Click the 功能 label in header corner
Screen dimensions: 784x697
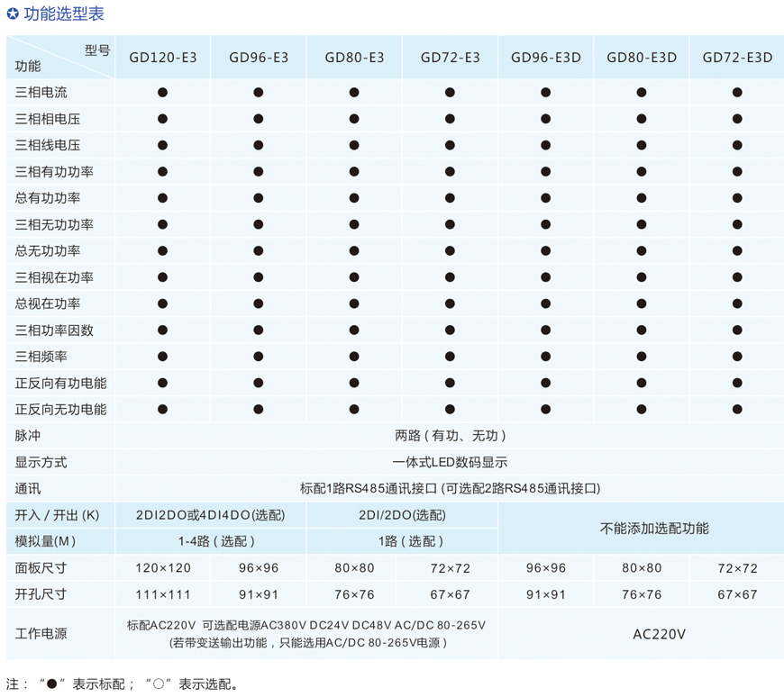(28, 66)
